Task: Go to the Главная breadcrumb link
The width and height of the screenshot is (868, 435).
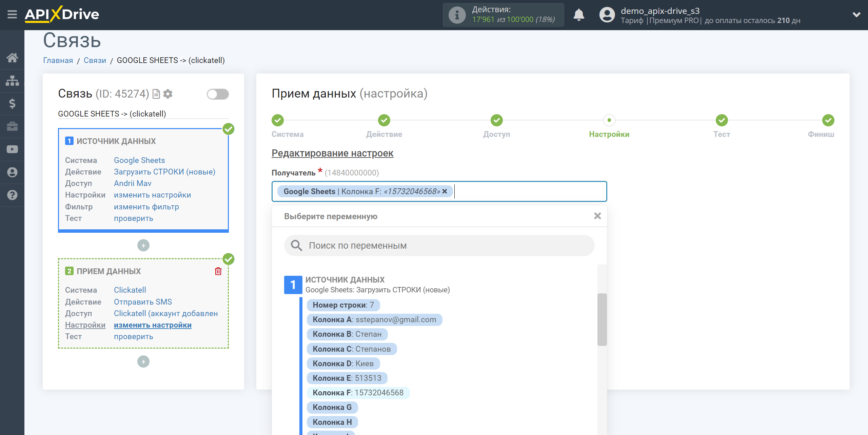Action: pyautogui.click(x=58, y=60)
